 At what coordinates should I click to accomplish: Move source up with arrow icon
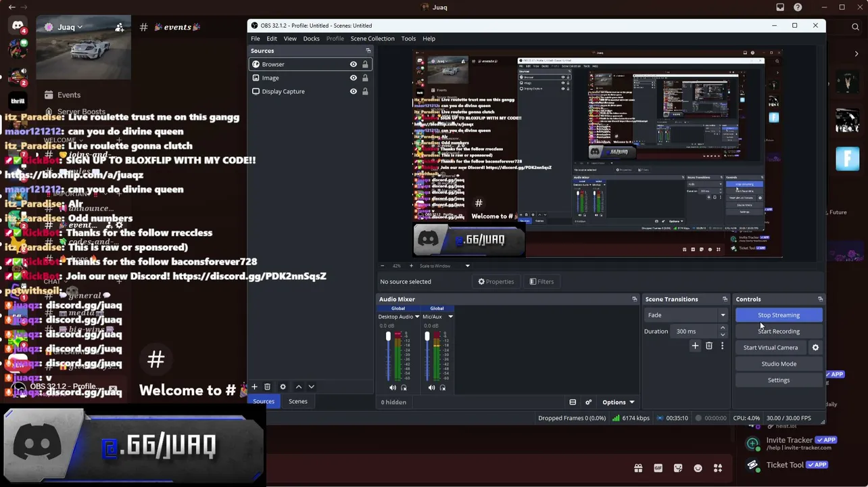pos(298,387)
